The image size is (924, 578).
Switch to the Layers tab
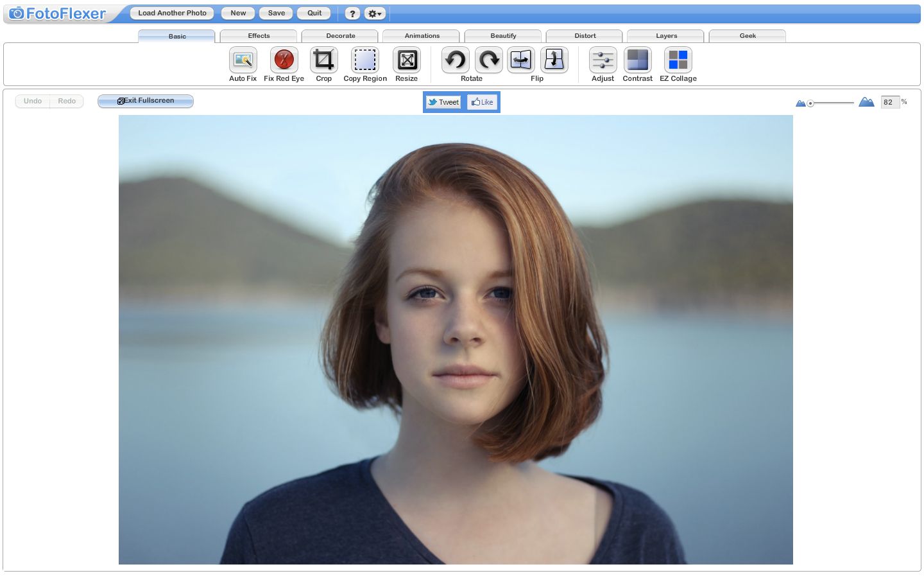click(666, 36)
